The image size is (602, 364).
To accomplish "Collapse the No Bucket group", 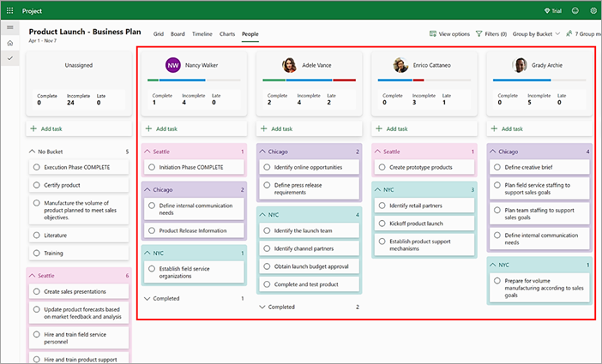I will click(x=32, y=152).
